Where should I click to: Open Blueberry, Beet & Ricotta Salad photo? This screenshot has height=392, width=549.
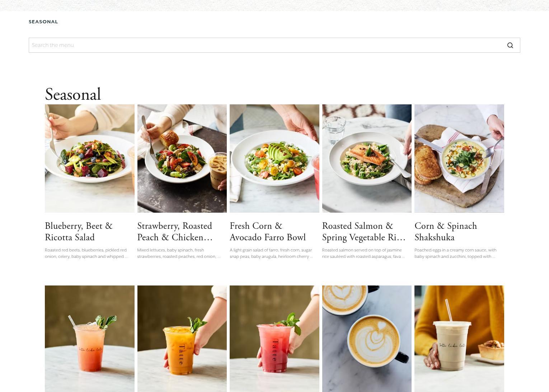[x=90, y=159]
